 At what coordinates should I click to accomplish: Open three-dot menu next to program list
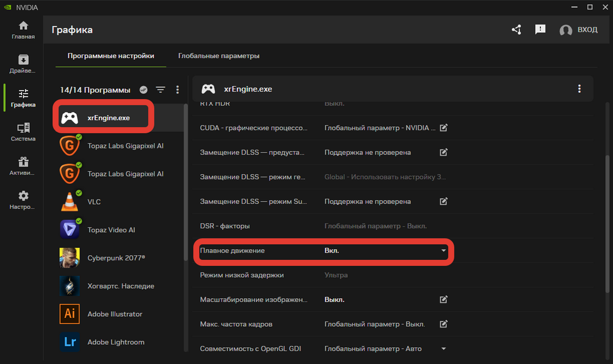click(177, 90)
